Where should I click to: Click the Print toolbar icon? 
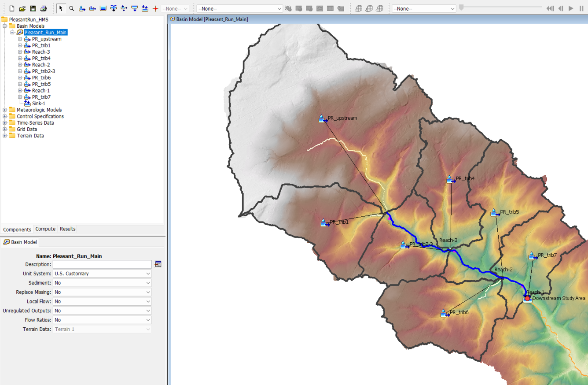[x=43, y=8]
